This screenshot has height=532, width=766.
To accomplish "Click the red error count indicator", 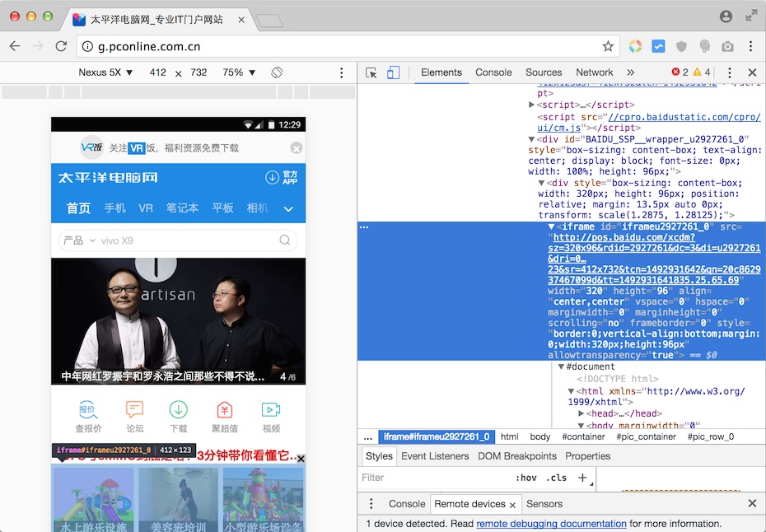I will point(680,72).
